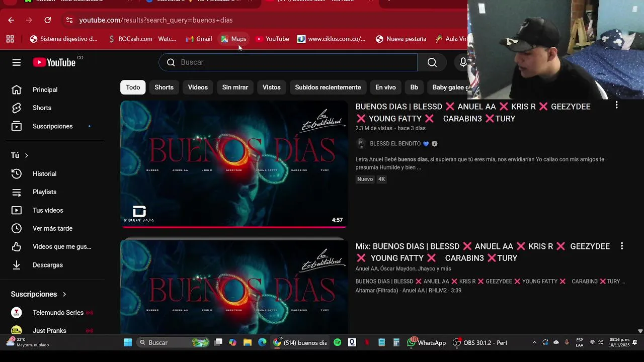
Task: Open the Mix: BUENOS DIAS title
Action: 482,252
